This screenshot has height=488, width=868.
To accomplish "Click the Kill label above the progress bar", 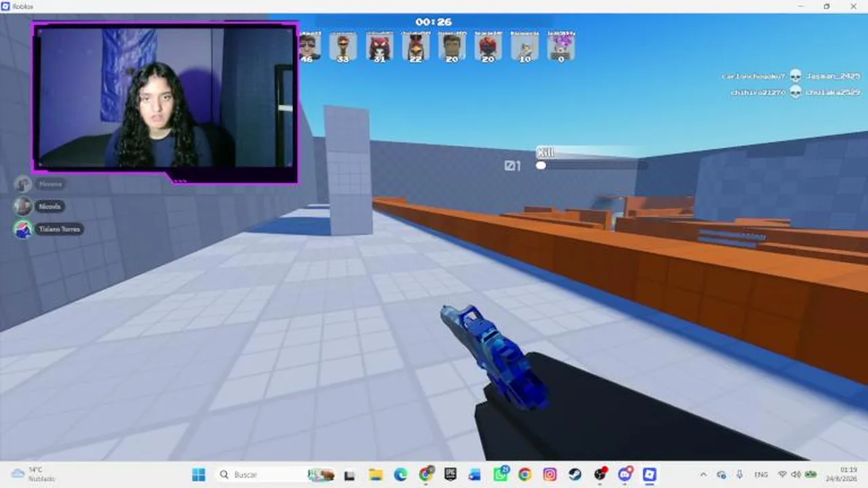I will tap(546, 152).
